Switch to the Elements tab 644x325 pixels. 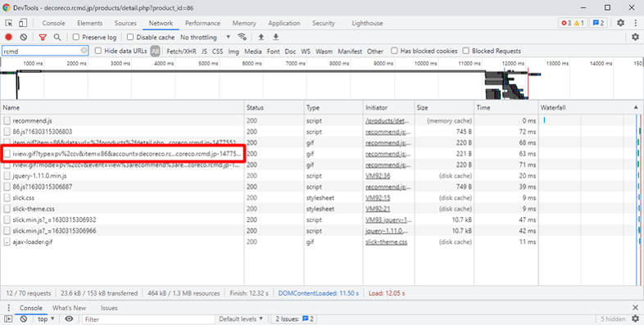coord(89,23)
